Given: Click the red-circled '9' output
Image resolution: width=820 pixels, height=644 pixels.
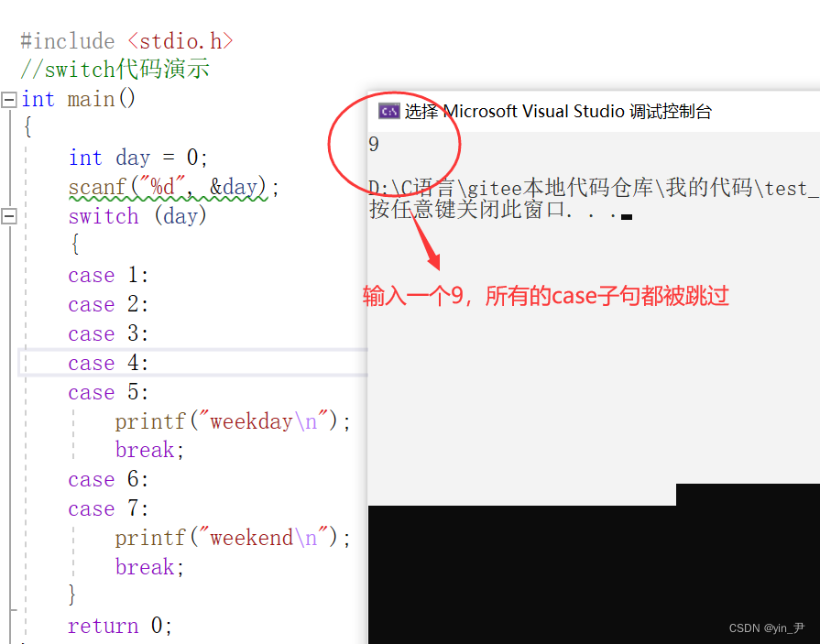Looking at the screenshot, I should coord(375,144).
